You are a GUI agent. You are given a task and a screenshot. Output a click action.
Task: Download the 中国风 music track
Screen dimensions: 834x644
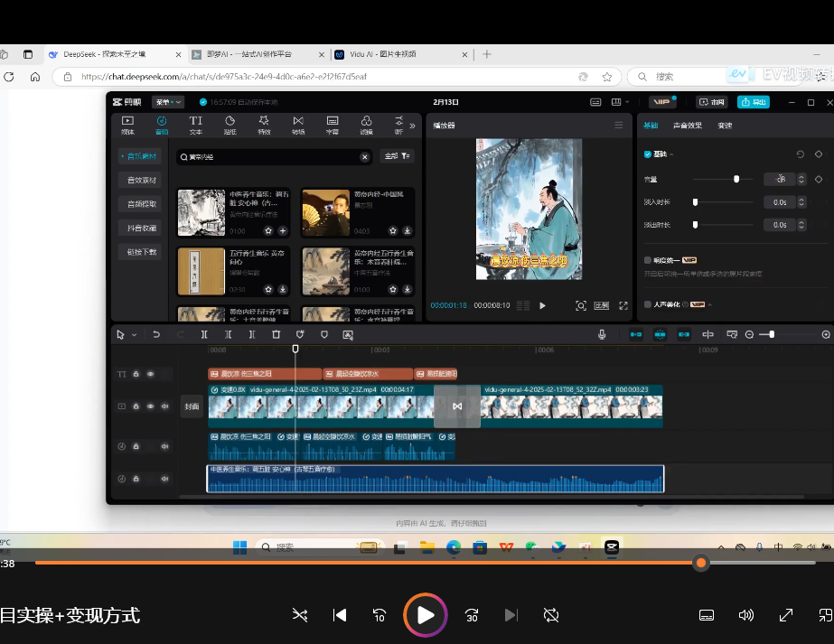point(407,231)
